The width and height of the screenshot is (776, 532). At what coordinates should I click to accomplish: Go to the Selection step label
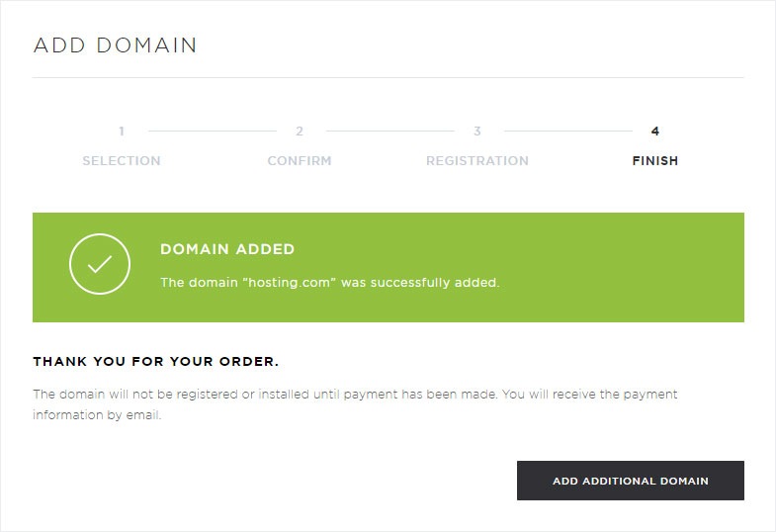(122, 161)
